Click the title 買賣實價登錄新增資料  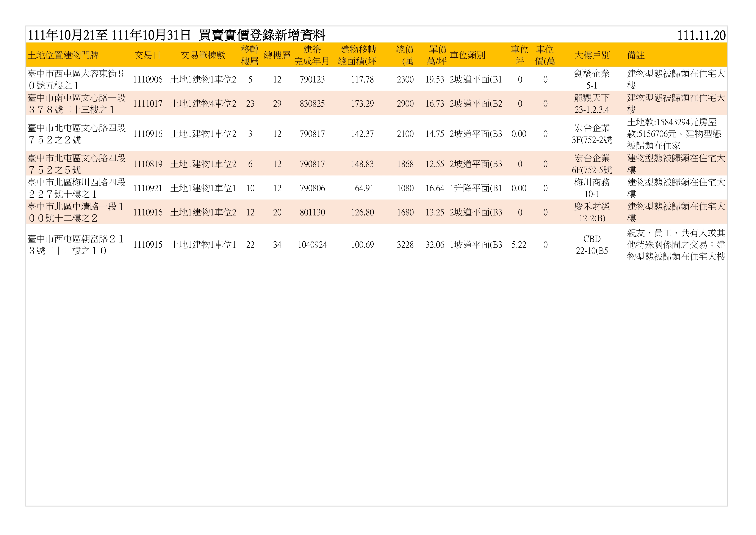pos(262,35)
